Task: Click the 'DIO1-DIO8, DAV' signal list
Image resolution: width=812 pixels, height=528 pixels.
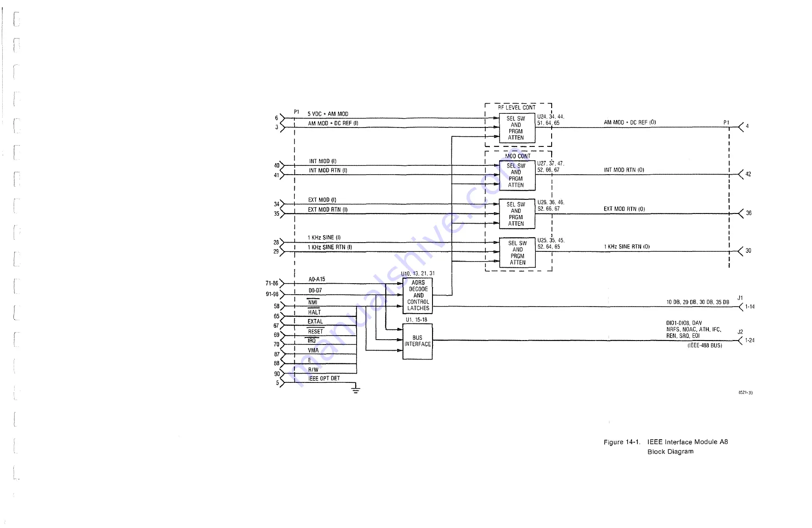Action: 684,323
